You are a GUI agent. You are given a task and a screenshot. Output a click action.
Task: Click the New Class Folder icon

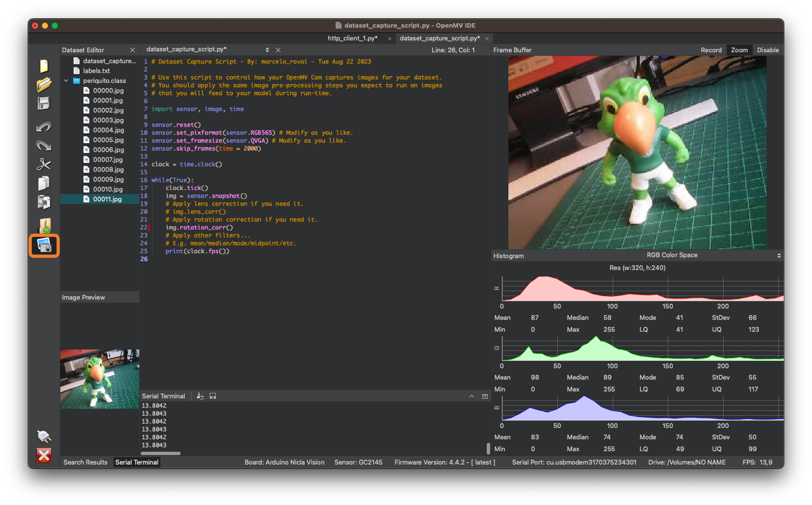pyautogui.click(x=44, y=226)
